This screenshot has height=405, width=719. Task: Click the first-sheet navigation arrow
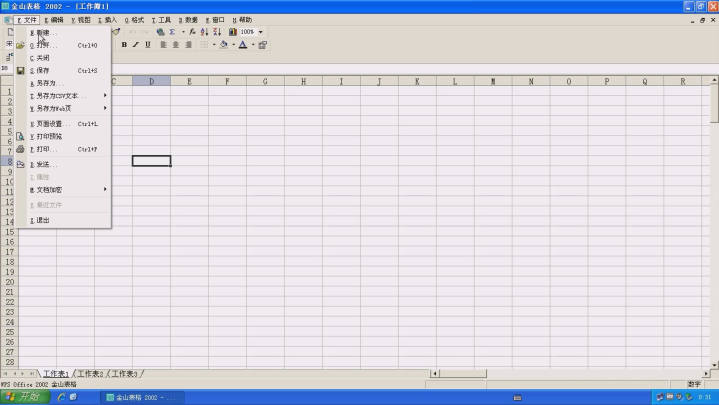5,374
